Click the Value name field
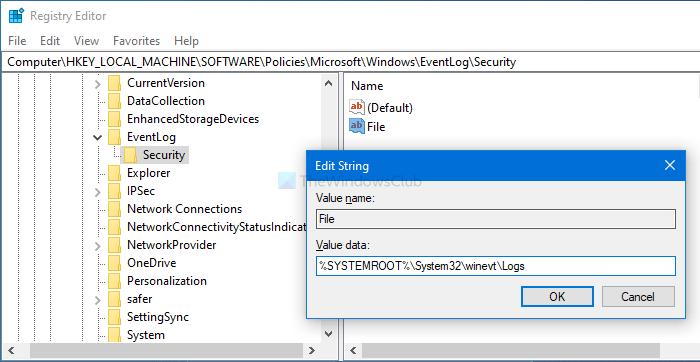This screenshot has width=700, height=362. click(x=496, y=219)
